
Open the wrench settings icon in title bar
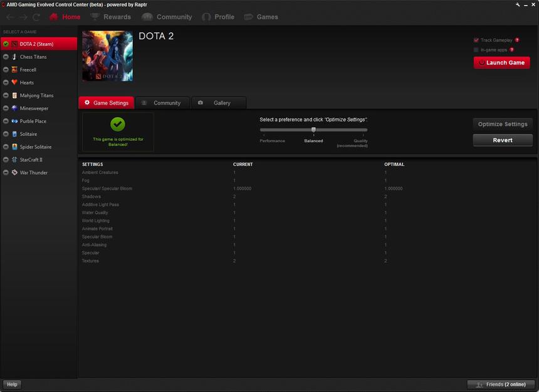tap(518, 4)
